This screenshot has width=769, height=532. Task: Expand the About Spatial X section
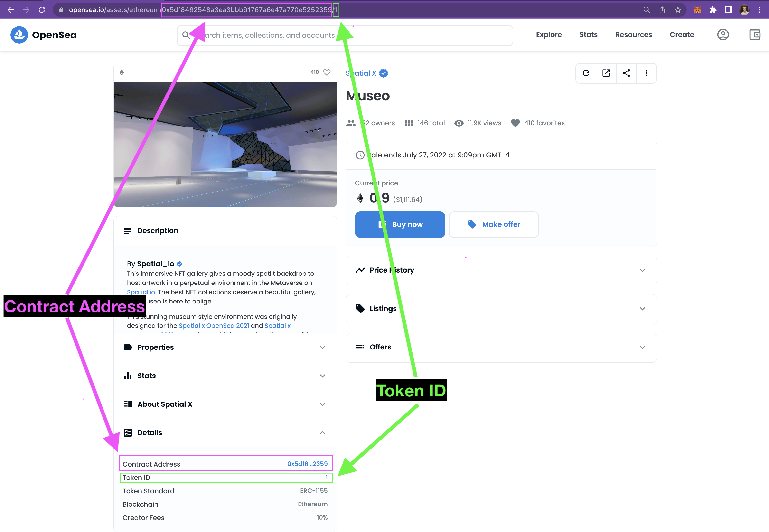[225, 404]
